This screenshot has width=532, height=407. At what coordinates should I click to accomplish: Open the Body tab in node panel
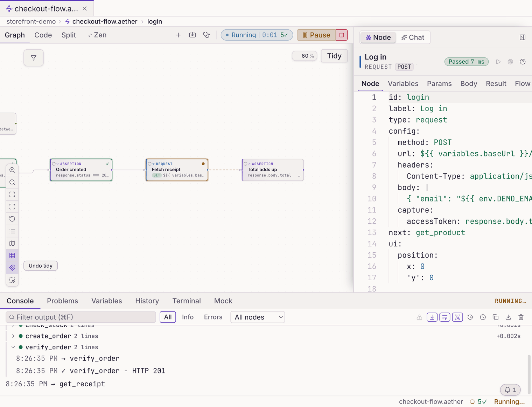[x=469, y=84]
